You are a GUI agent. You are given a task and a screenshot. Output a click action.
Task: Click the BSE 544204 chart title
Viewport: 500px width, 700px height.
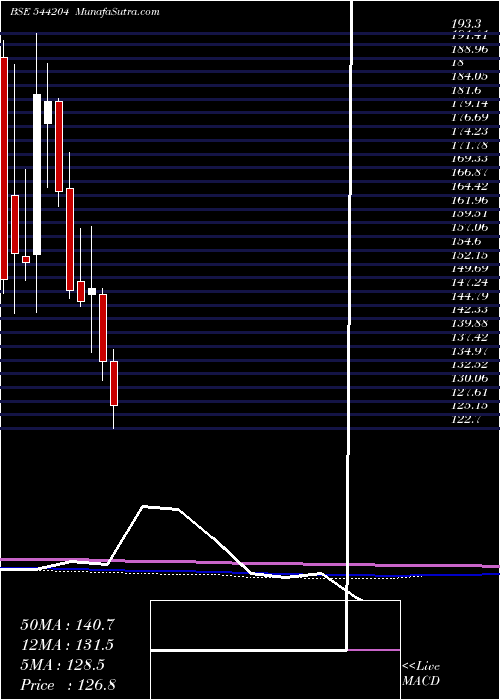tap(39, 12)
